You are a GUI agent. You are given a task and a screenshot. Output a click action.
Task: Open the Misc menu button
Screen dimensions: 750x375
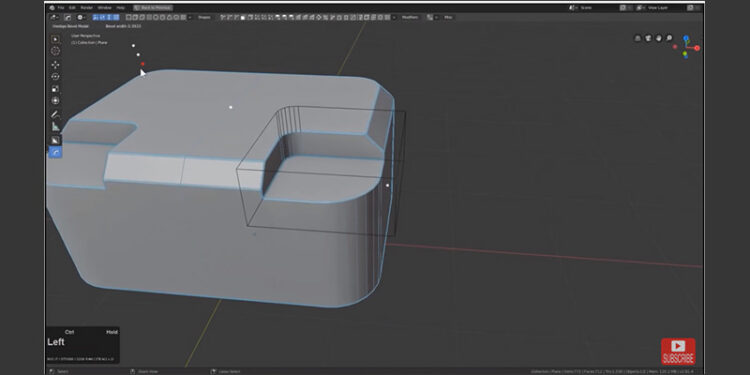(x=448, y=17)
